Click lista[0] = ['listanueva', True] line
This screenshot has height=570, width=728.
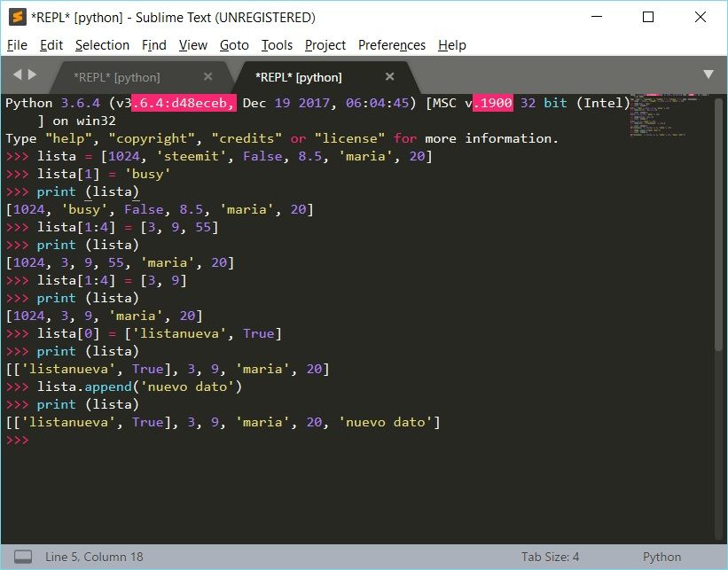pyautogui.click(x=144, y=333)
